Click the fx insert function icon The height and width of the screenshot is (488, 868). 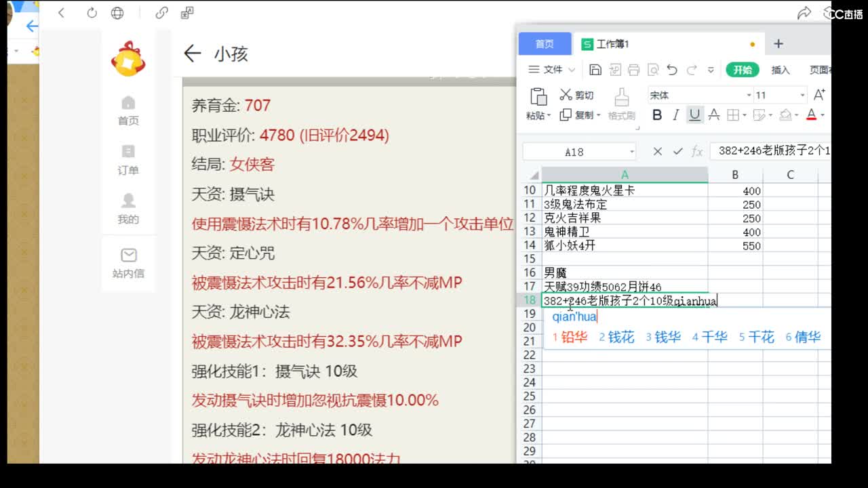[697, 151]
